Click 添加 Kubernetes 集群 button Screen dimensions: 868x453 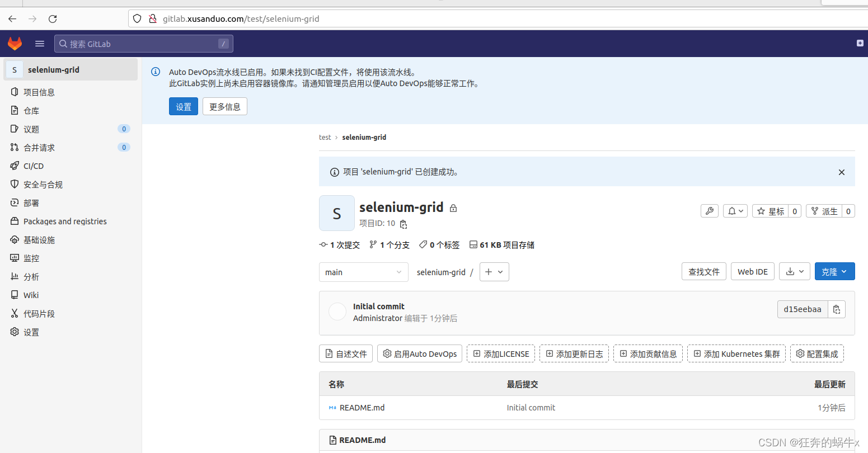736,353
